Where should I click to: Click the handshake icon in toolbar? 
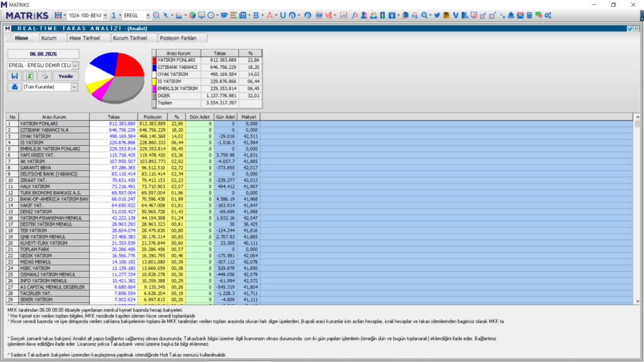224,15
